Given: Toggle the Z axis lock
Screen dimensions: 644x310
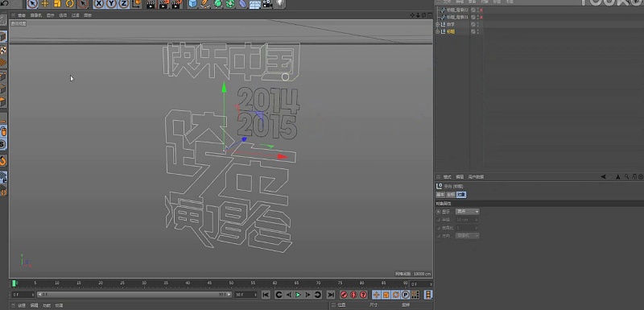Looking at the screenshot, I should click(x=124, y=4).
